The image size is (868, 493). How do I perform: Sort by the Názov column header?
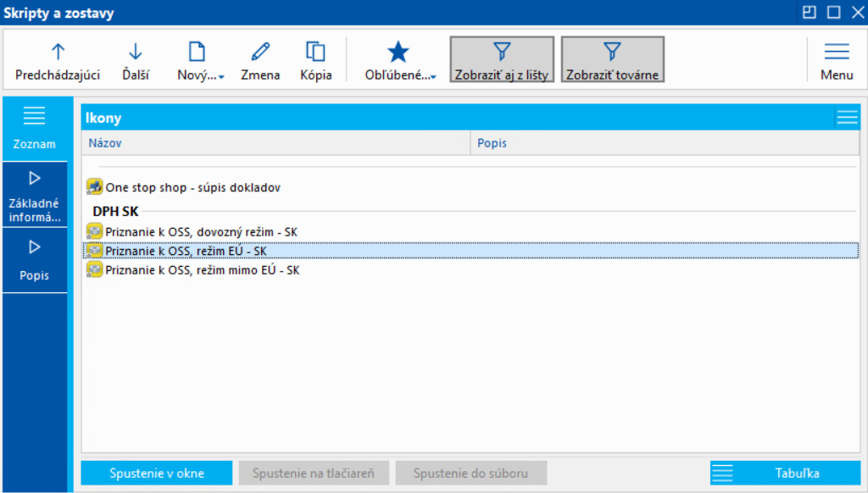click(x=275, y=143)
